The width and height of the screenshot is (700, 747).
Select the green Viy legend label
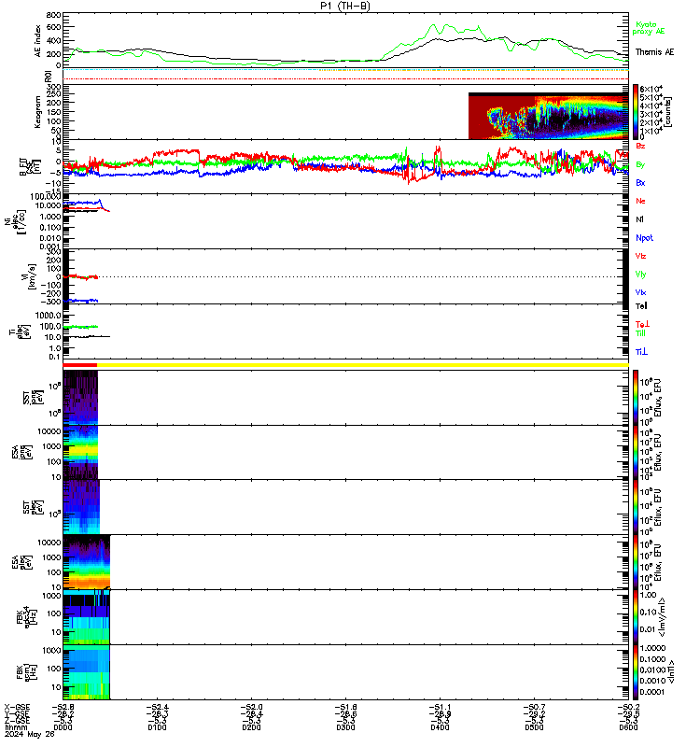(640, 275)
